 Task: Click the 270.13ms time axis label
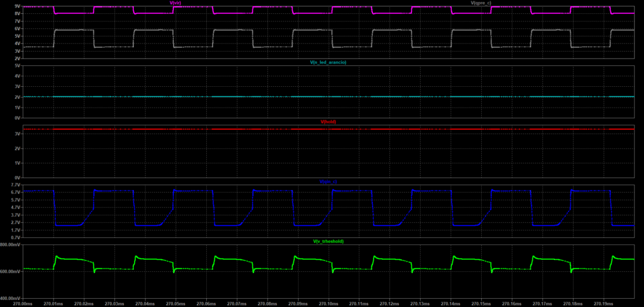click(x=421, y=304)
